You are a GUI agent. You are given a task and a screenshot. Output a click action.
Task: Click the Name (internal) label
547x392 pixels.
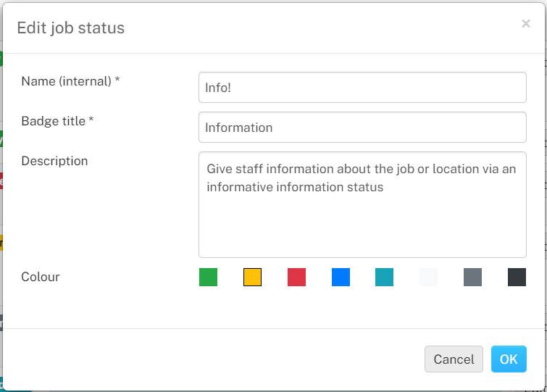tap(70, 81)
